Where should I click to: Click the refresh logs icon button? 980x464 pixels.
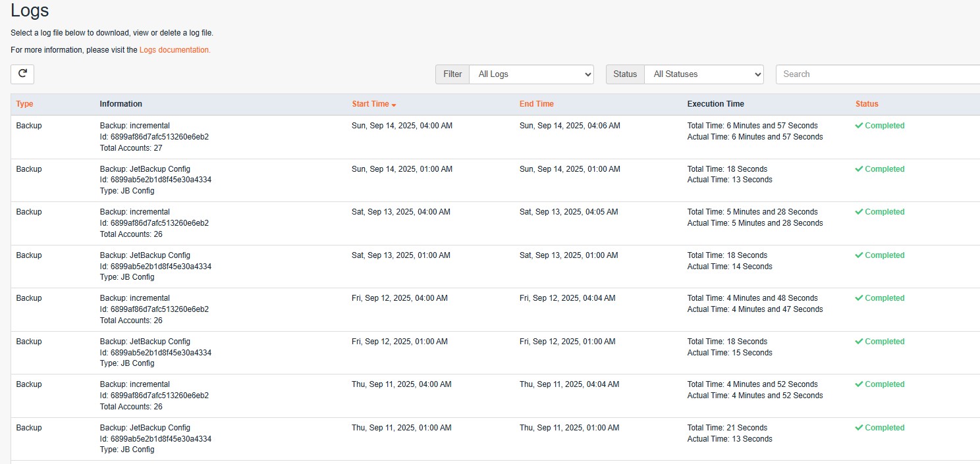click(x=22, y=74)
